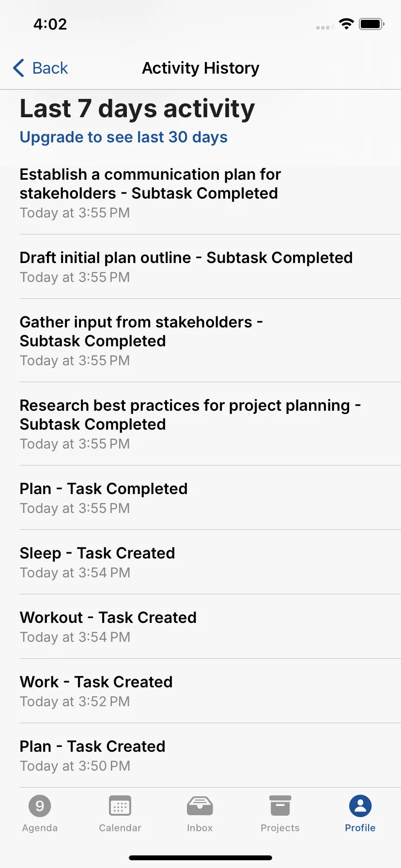Go Back using the Back label
The height and width of the screenshot is (868, 401).
[x=50, y=68]
